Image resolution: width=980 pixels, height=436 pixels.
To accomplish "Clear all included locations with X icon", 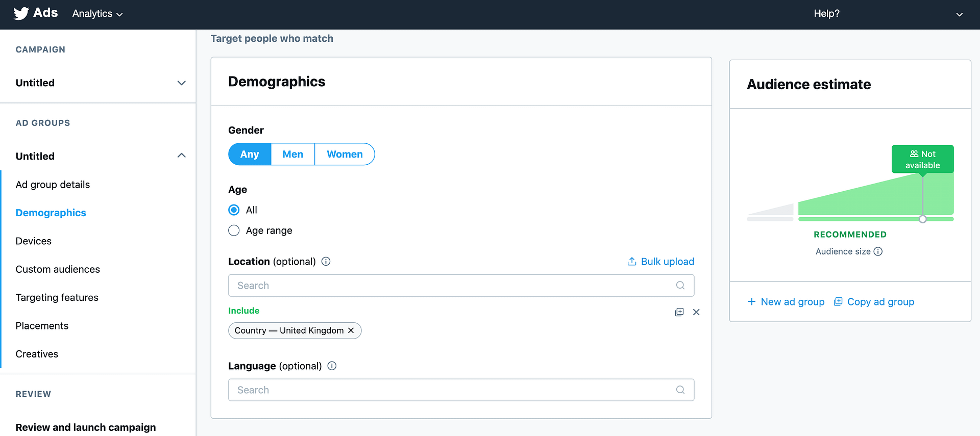I will (696, 312).
